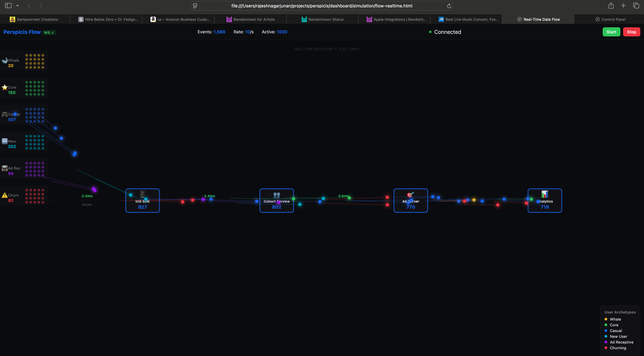Toggle the Churning entry in User Archetypes legend
This screenshot has height=356, width=644.
617,348
